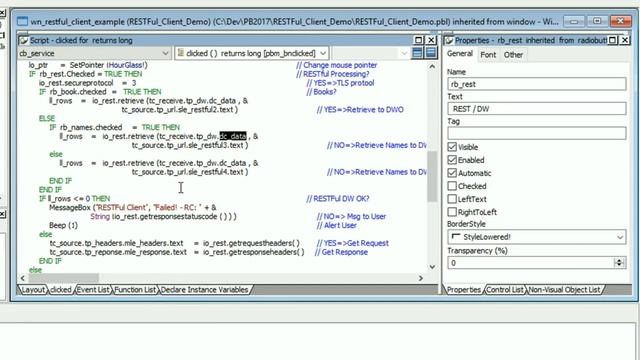This screenshot has height=360, width=640.
Task: Enable the LeftText checkbox
Action: point(452,199)
